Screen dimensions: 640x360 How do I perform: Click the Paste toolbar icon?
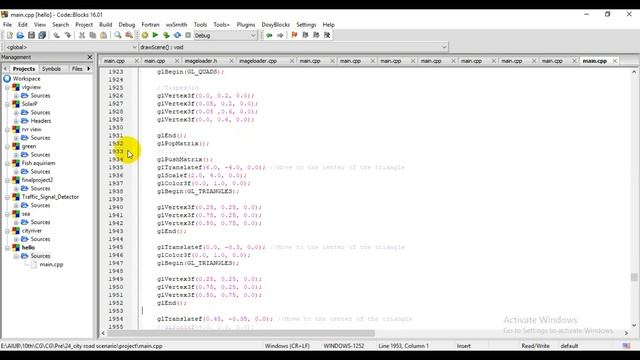[x=103, y=36]
